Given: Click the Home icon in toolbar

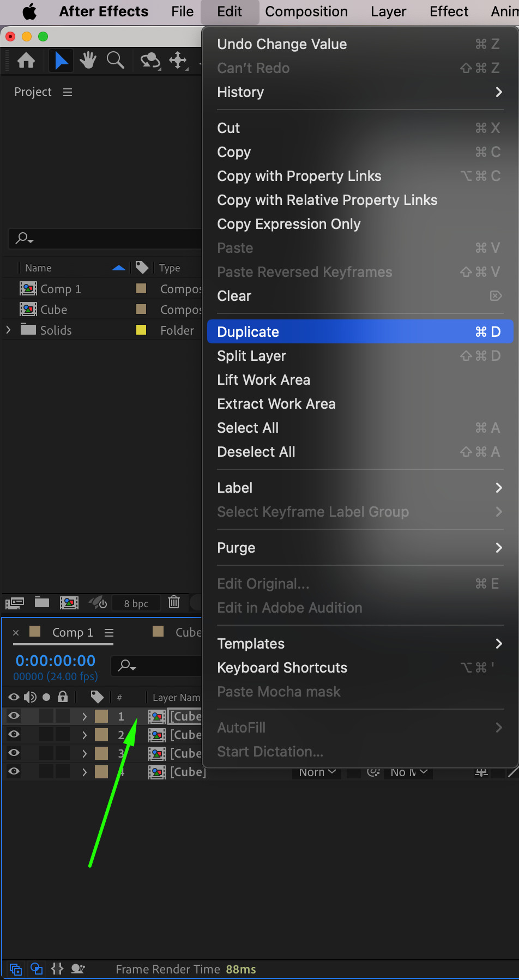Looking at the screenshot, I should [x=26, y=60].
